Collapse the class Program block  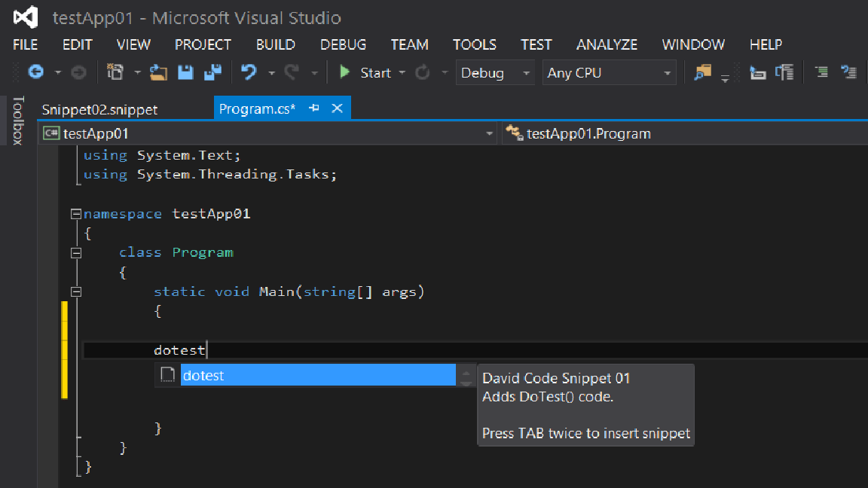[x=76, y=253]
